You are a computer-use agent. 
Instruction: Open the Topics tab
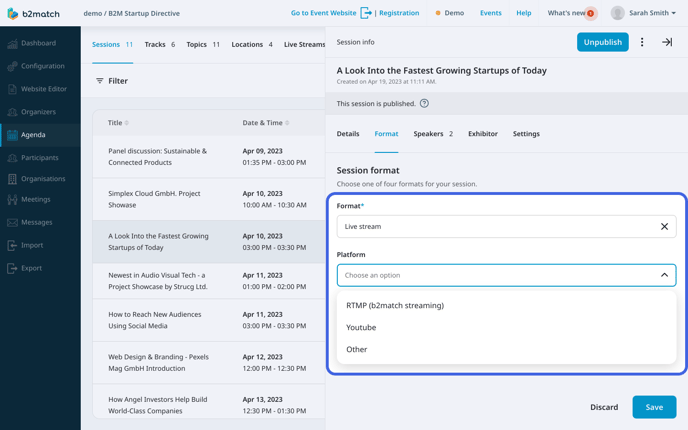tap(203, 44)
